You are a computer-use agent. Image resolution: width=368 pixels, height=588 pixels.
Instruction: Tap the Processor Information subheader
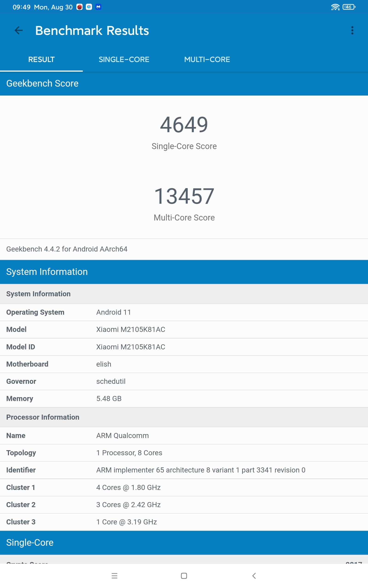[184, 417]
